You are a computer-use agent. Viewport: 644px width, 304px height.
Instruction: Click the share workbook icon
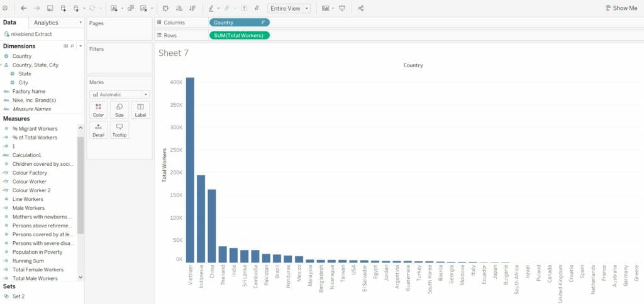pos(360,8)
